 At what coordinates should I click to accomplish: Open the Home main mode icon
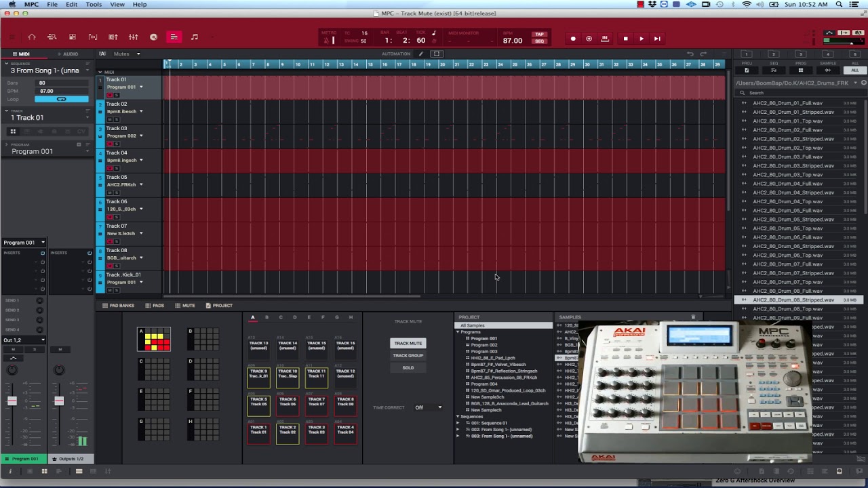[x=31, y=37]
